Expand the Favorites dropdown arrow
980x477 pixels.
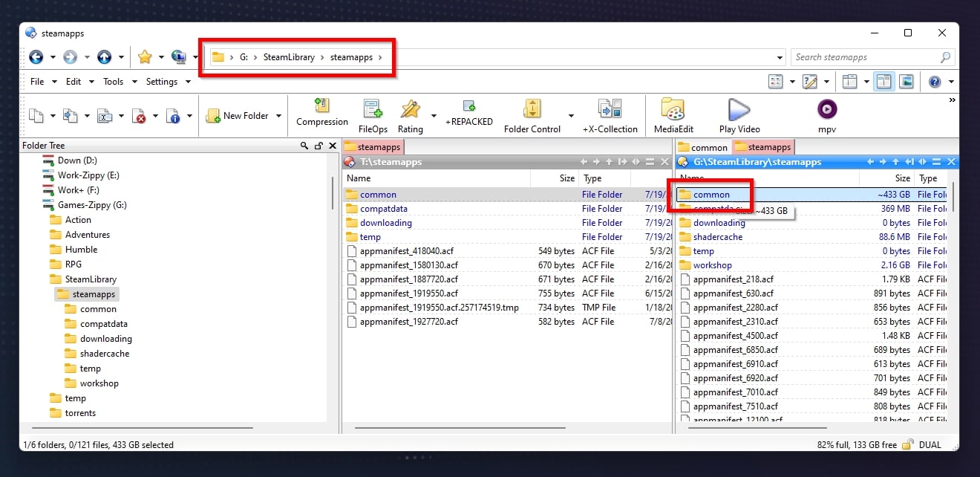click(x=161, y=57)
